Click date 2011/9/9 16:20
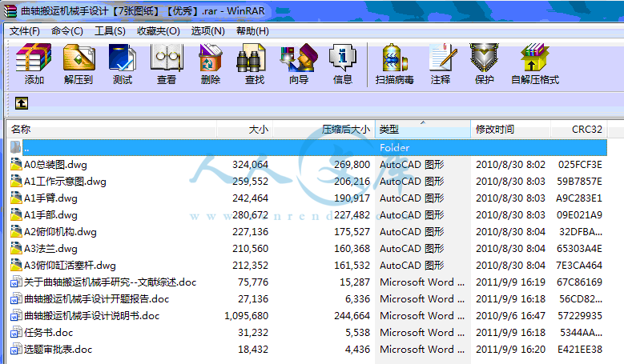624x364 pixels. coord(510,349)
